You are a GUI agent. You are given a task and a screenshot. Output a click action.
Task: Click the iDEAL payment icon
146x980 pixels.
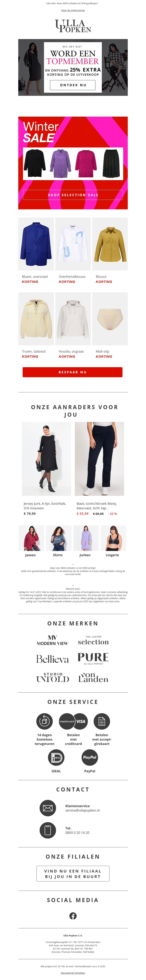pos(56,757)
